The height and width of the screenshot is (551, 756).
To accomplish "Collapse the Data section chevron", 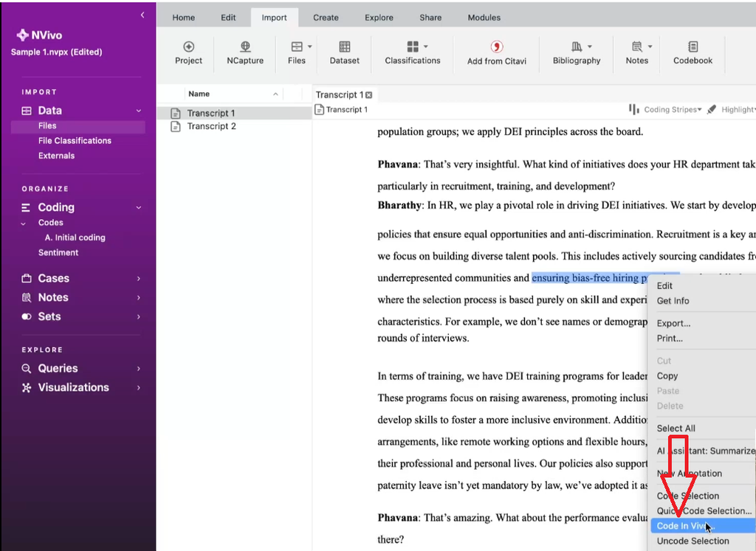I will pyautogui.click(x=139, y=111).
